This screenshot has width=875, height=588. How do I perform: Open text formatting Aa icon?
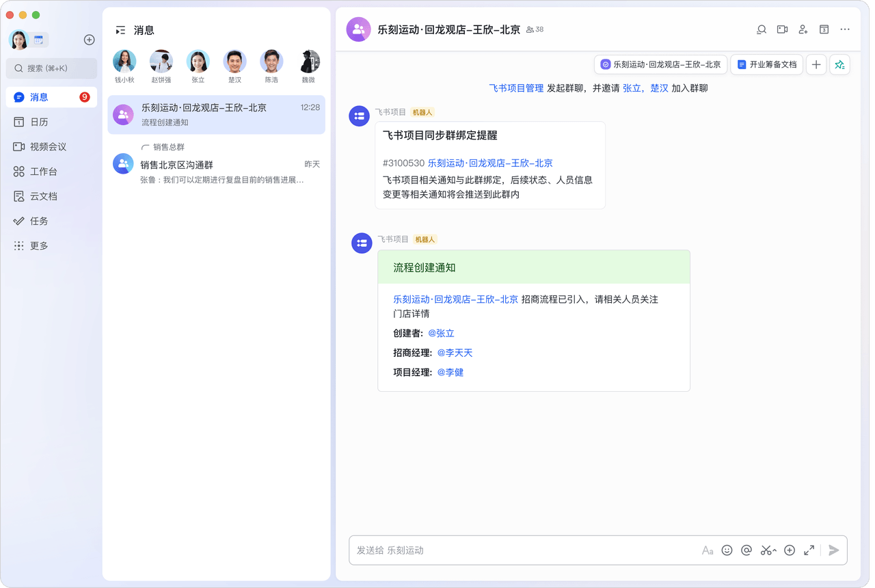708,550
